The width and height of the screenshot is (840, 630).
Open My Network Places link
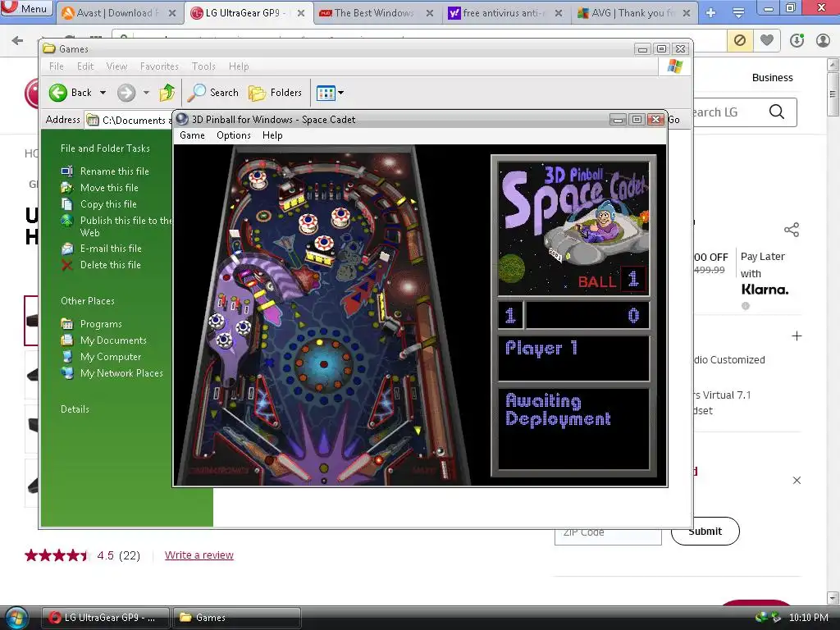121,373
